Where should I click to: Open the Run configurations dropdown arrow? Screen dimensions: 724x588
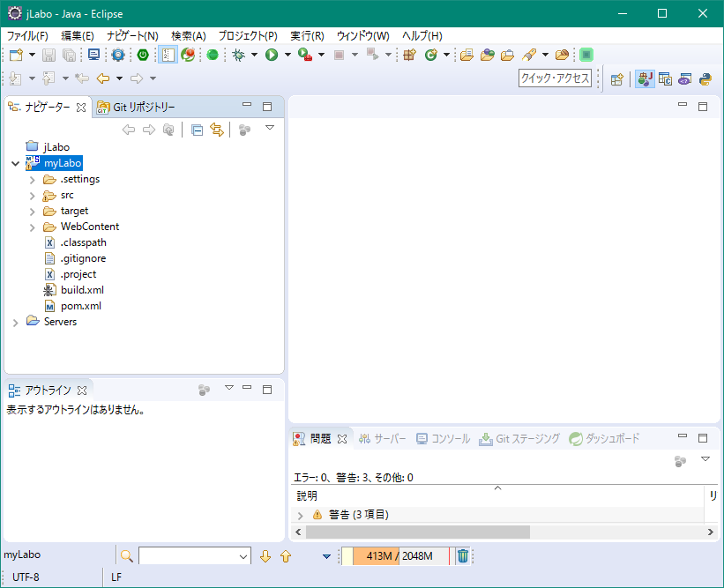287,55
